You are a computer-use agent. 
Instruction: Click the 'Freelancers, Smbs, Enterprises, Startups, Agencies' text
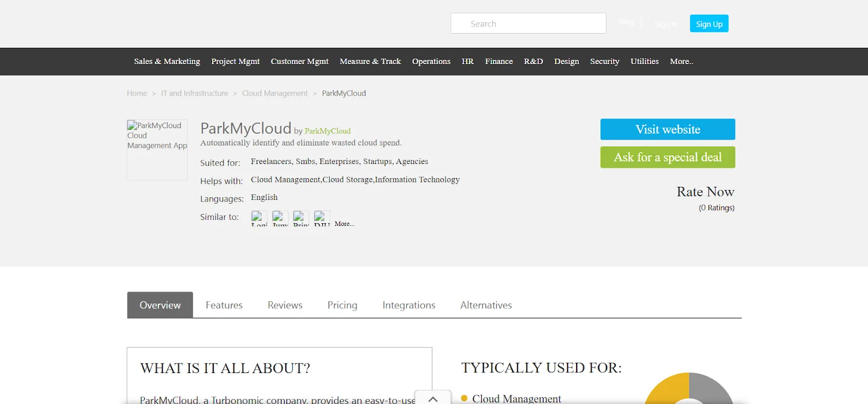pyautogui.click(x=340, y=161)
